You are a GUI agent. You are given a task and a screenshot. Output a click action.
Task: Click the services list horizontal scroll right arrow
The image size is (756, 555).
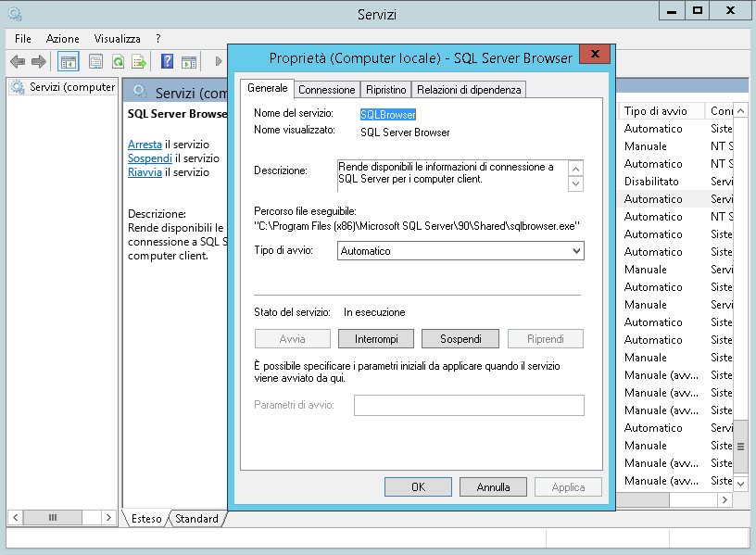[x=724, y=500]
